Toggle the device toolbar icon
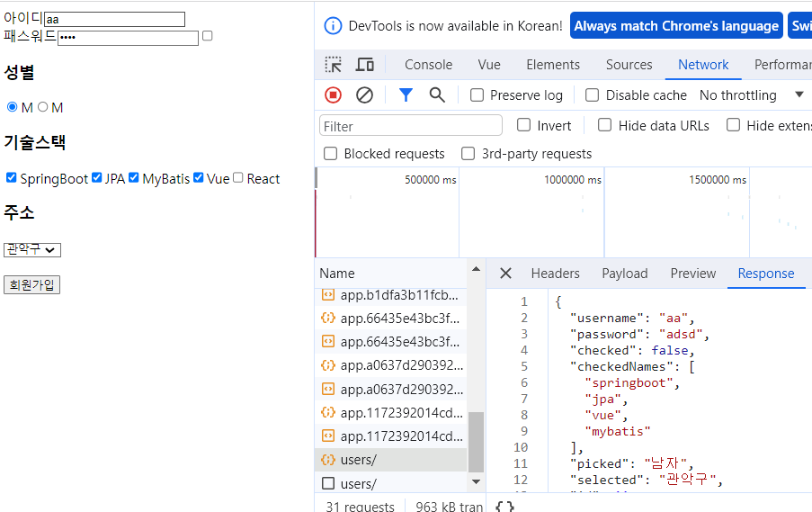 coord(364,65)
